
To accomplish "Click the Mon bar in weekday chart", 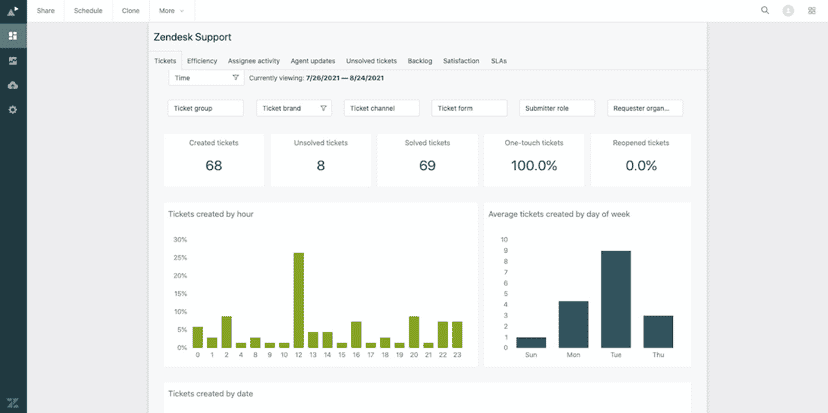I will pos(573,324).
